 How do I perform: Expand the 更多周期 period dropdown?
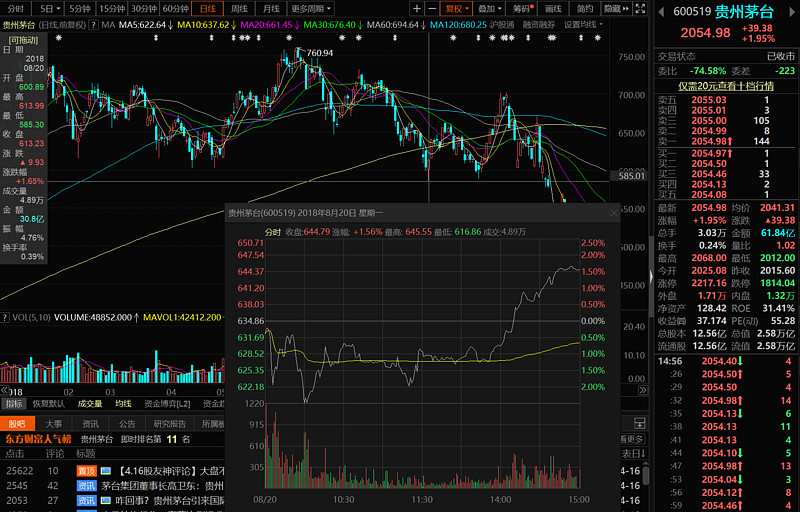[313, 8]
